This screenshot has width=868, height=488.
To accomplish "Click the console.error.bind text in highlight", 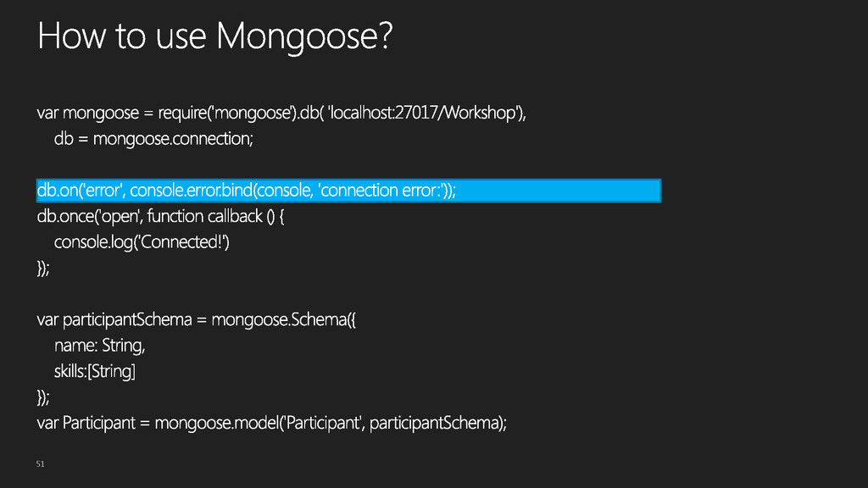I will (x=192, y=191).
